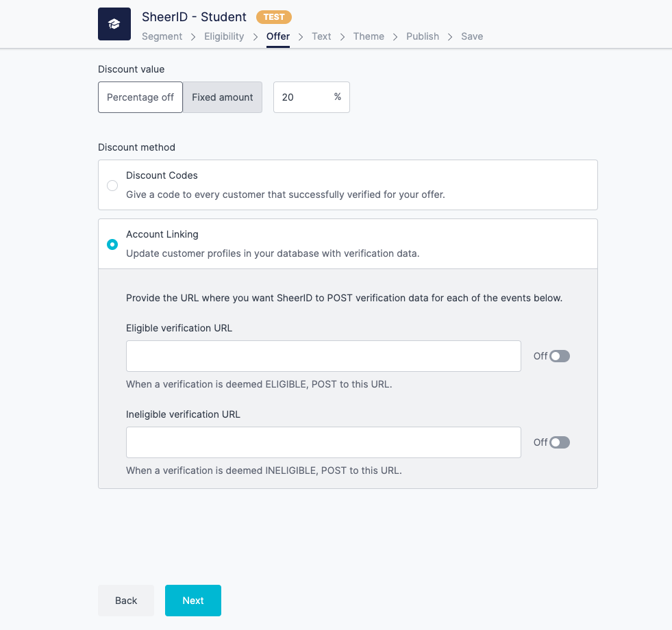Enable the Eligible verification URL toggle
Screen dimensions: 672x630
(x=559, y=355)
